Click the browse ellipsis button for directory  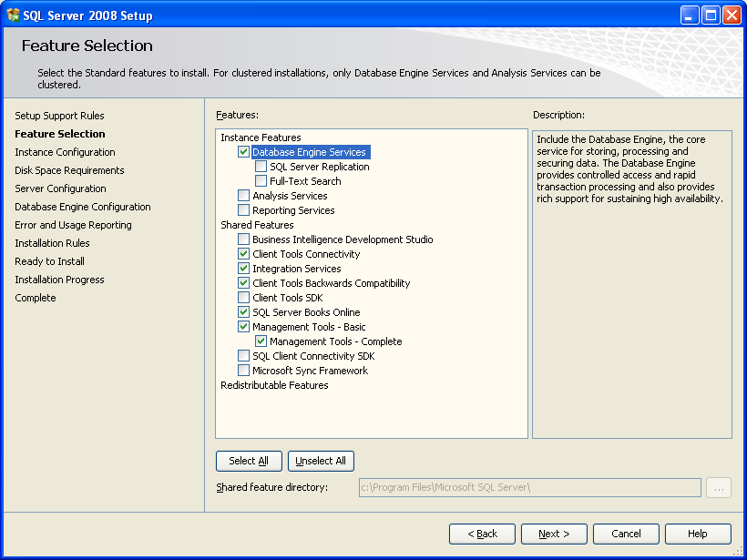coord(719,488)
